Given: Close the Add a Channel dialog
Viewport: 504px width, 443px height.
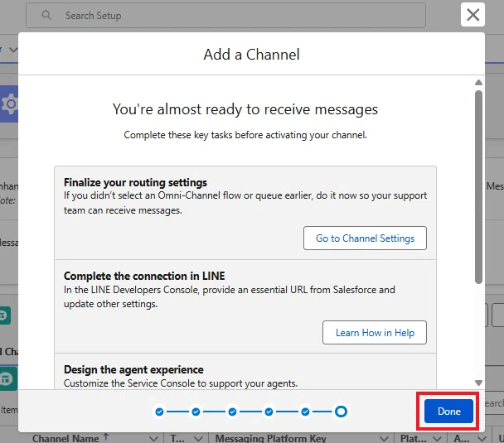Looking at the screenshot, I should point(472,15).
